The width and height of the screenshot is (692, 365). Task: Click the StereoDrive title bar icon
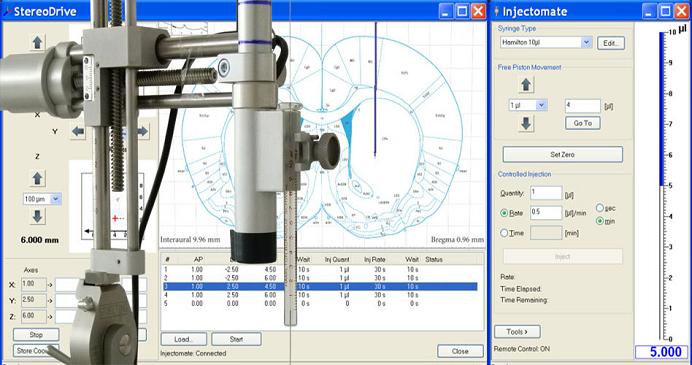(7, 11)
